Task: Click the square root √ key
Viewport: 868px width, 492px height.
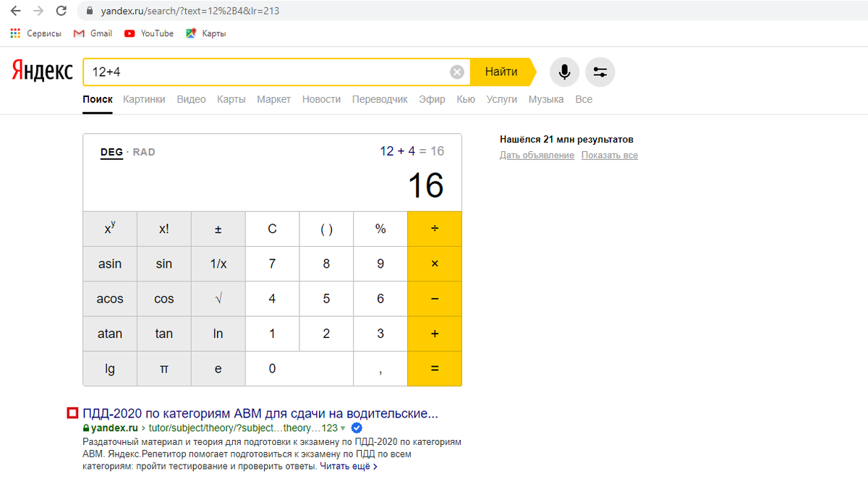Action: click(x=218, y=299)
